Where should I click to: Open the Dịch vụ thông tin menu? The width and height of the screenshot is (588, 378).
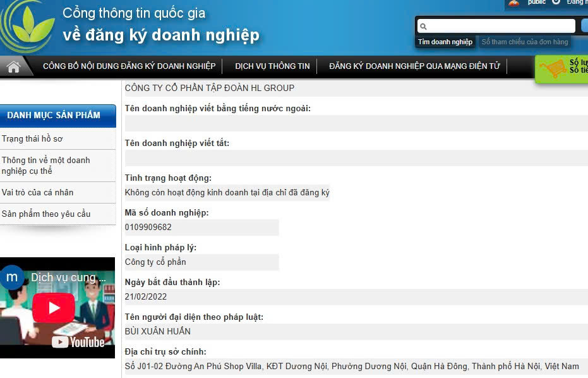(x=272, y=66)
